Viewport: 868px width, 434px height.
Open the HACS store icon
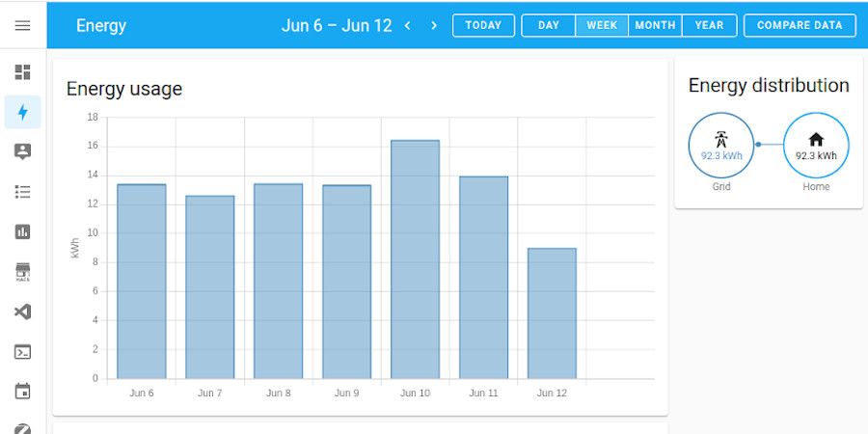pyautogui.click(x=22, y=272)
